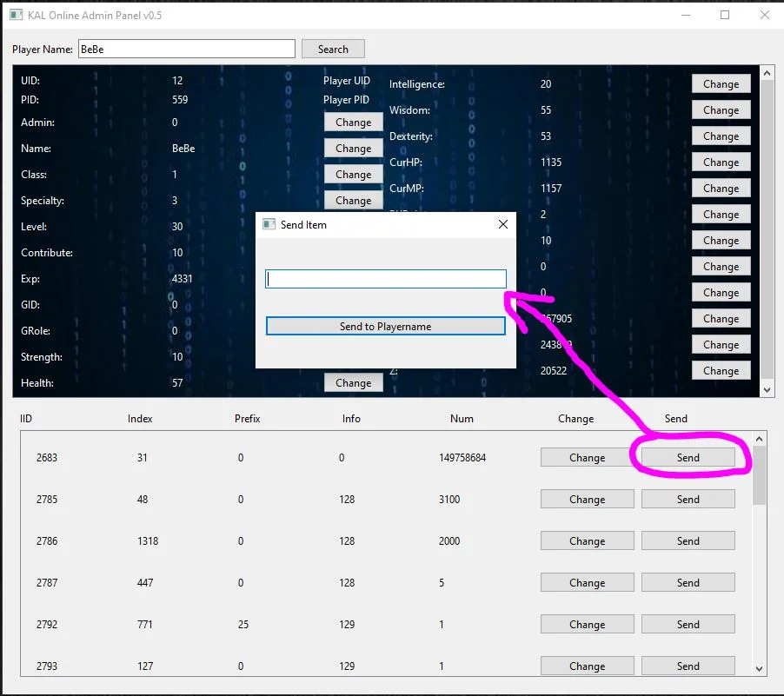
Task: Change the Health value
Action: point(354,382)
